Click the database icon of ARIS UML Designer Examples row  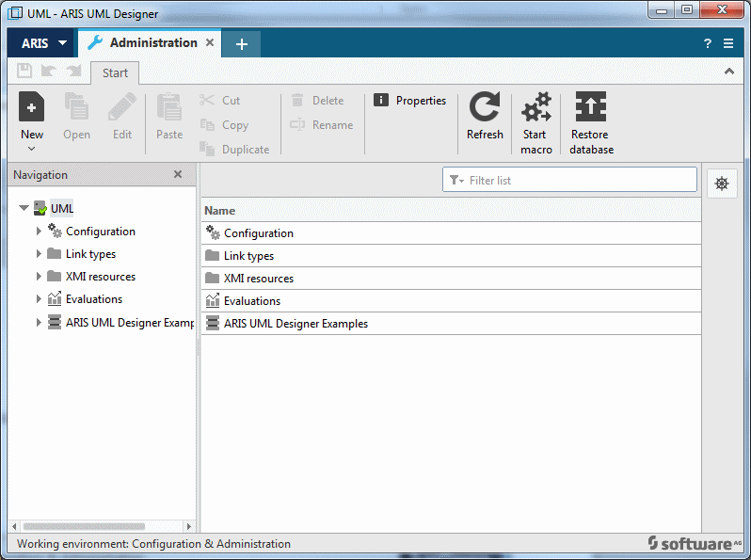tap(212, 323)
